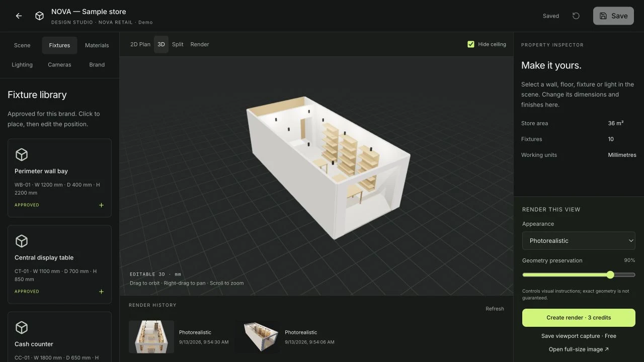Click the Millimetres working units value
644x362 pixels.
(622, 155)
